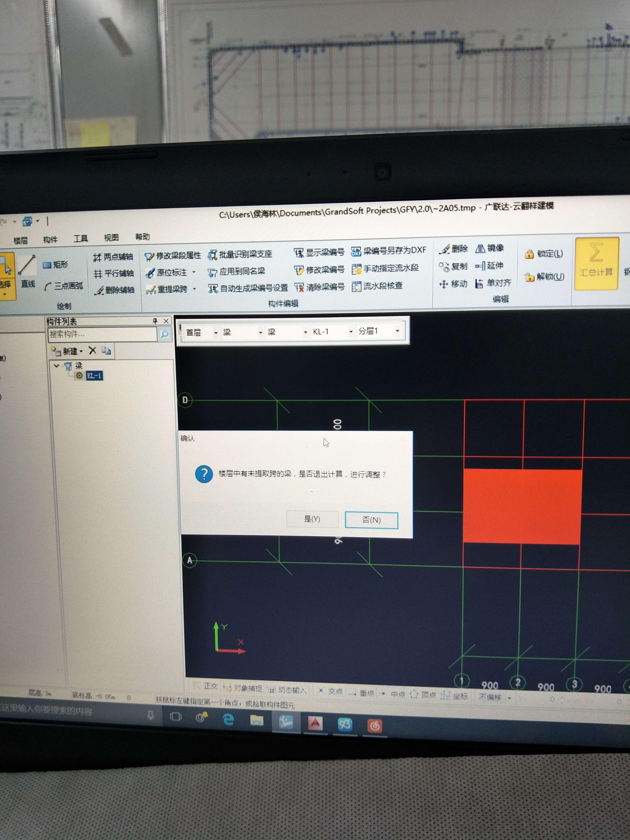Image resolution: width=630 pixels, height=840 pixels.
Task: Click 平行辅轴 parallel axis tool
Action: click(114, 273)
